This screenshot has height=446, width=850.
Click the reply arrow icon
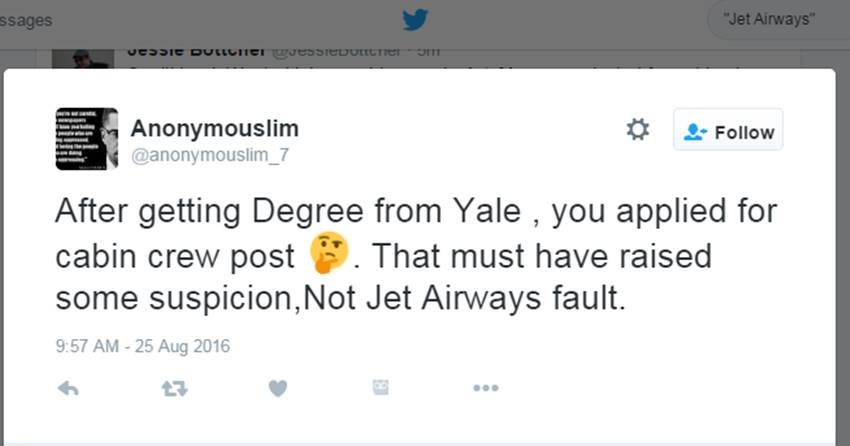click(x=68, y=388)
